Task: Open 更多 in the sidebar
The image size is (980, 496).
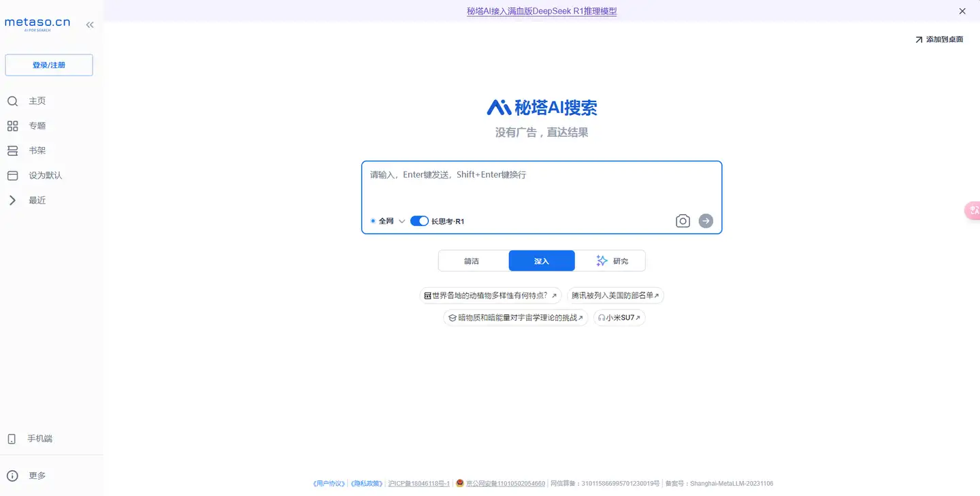Action: (x=37, y=476)
